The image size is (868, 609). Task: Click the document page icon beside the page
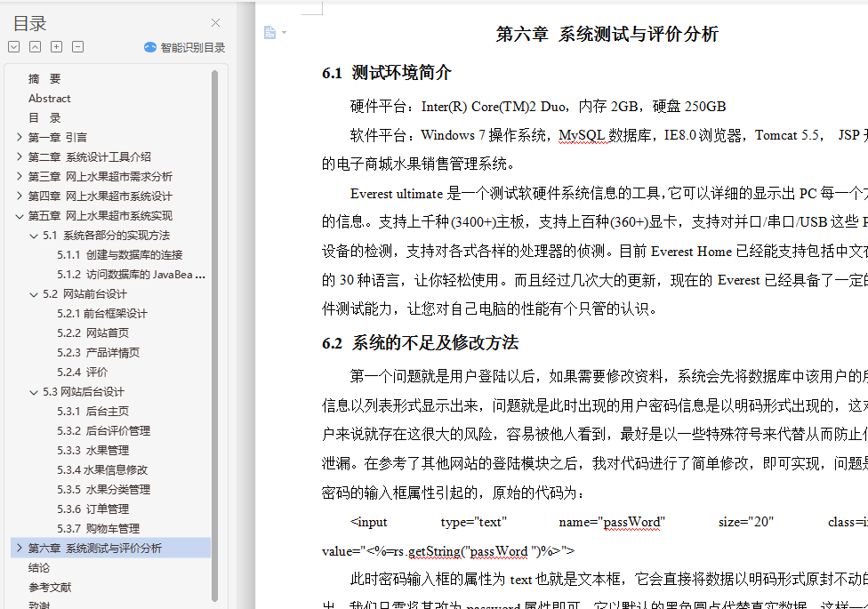pos(269,33)
